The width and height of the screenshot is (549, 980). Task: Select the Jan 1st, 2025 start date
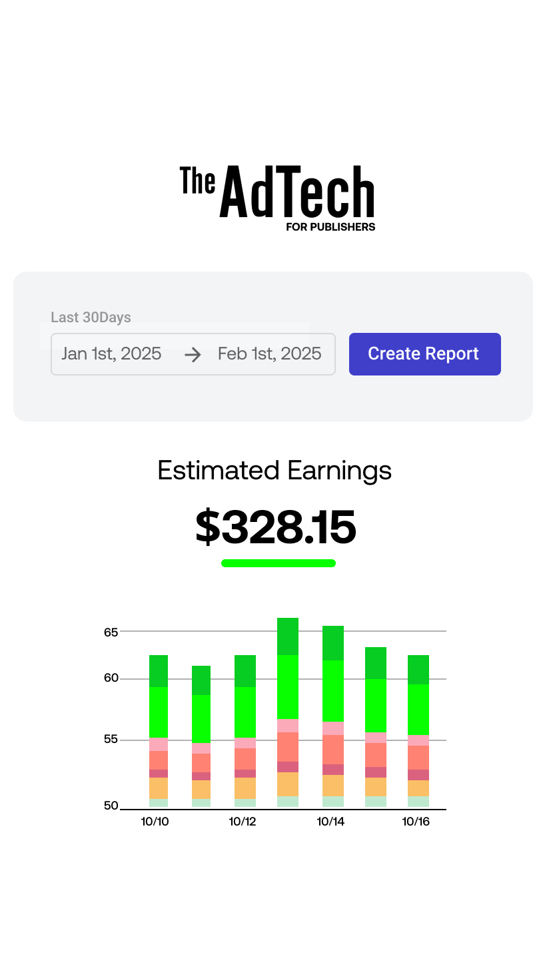(111, 354)
